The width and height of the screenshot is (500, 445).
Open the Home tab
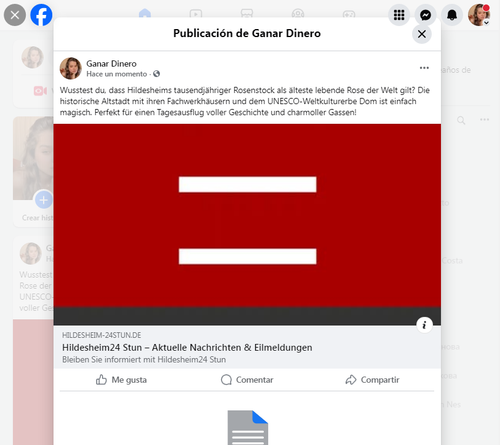point(145,14)
